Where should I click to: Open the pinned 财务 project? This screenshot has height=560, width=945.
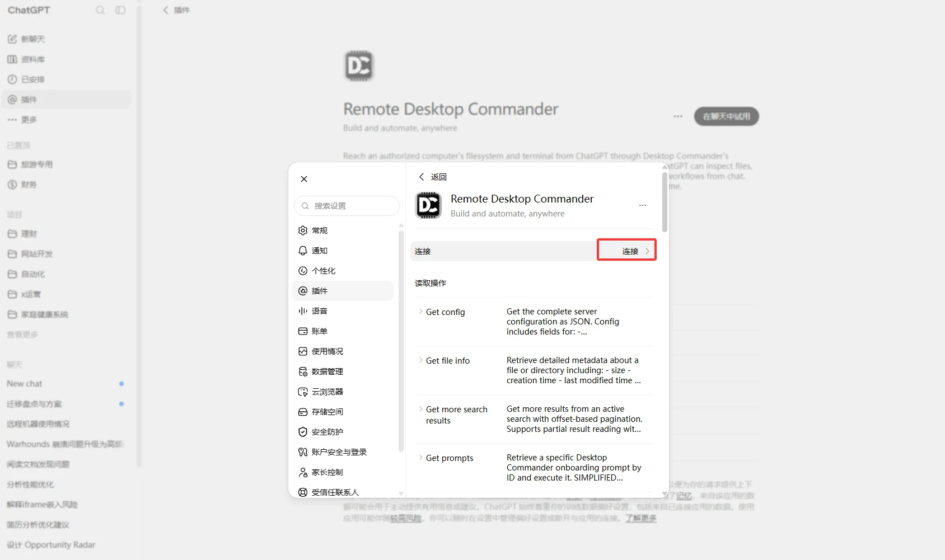66,185
